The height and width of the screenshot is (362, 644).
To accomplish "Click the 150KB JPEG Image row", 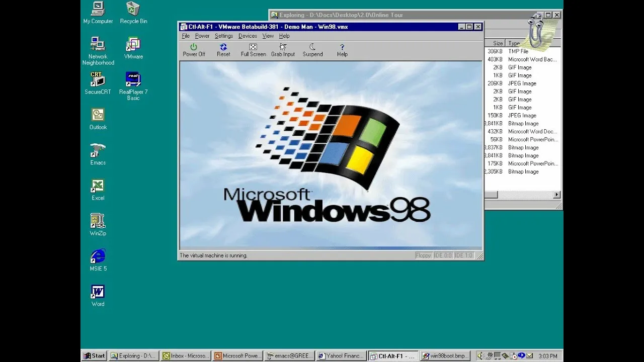I will (x=522, y=116).
